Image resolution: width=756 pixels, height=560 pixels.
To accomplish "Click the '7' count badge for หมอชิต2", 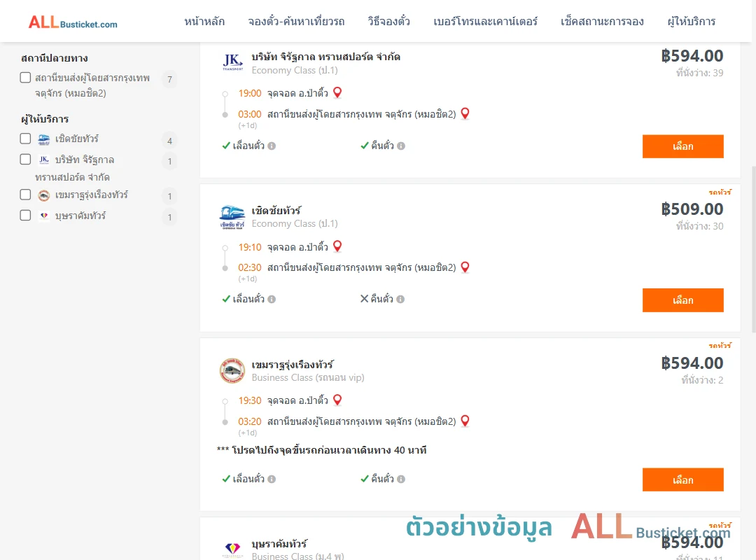I will [x=169, y=80].
